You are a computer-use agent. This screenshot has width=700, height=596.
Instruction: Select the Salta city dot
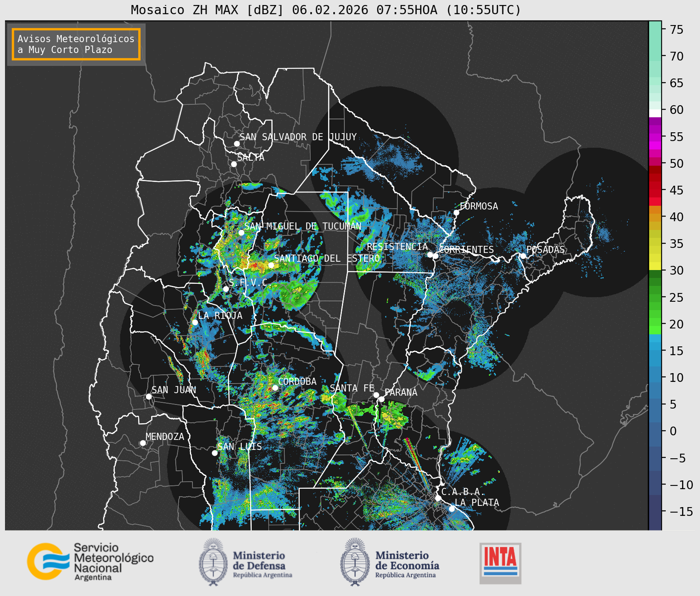(234, 164)
